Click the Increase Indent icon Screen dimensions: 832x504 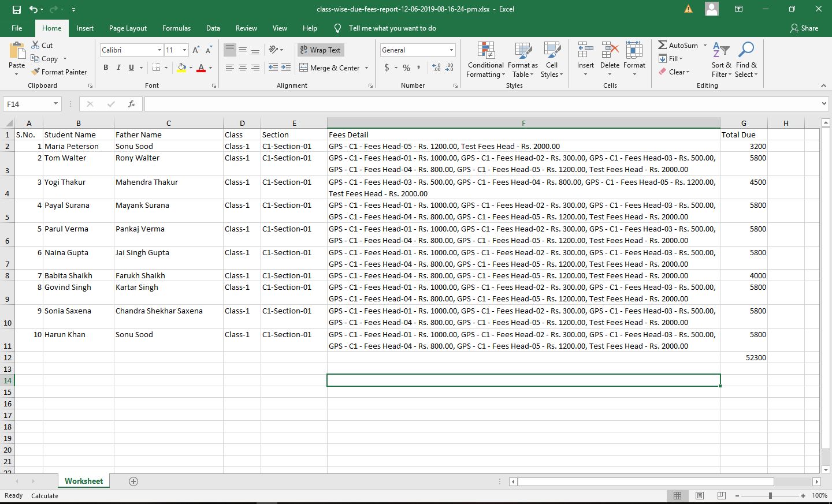tap(286, 68)
